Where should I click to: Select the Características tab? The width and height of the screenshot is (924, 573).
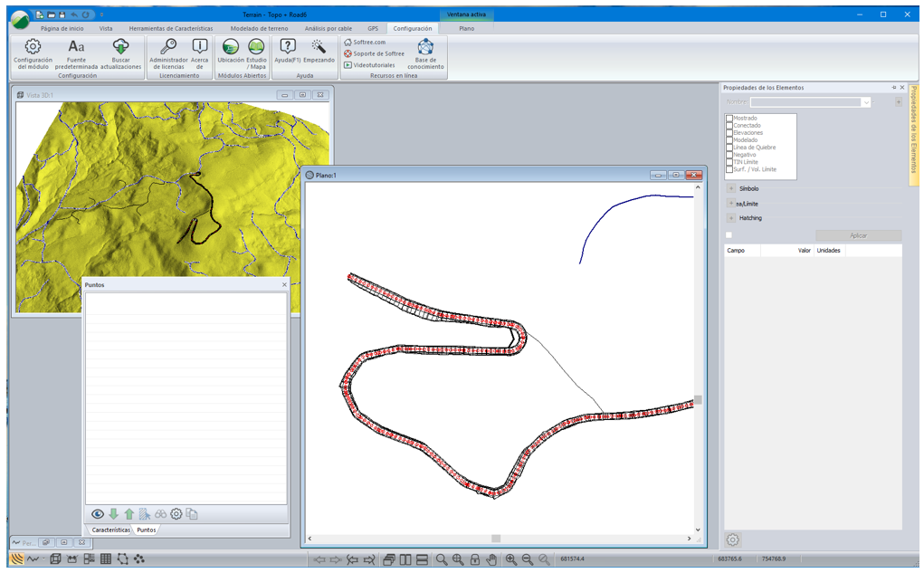[110, 530]
